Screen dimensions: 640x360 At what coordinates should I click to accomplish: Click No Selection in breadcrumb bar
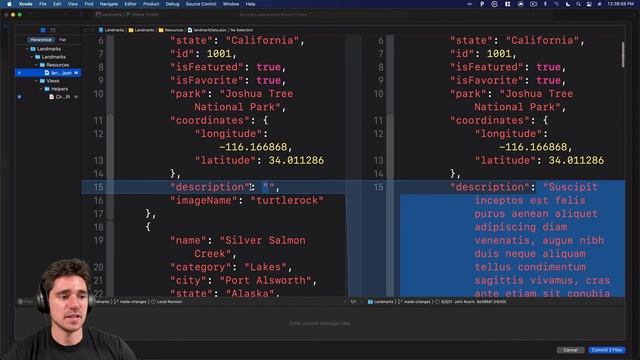click(242, 30)
